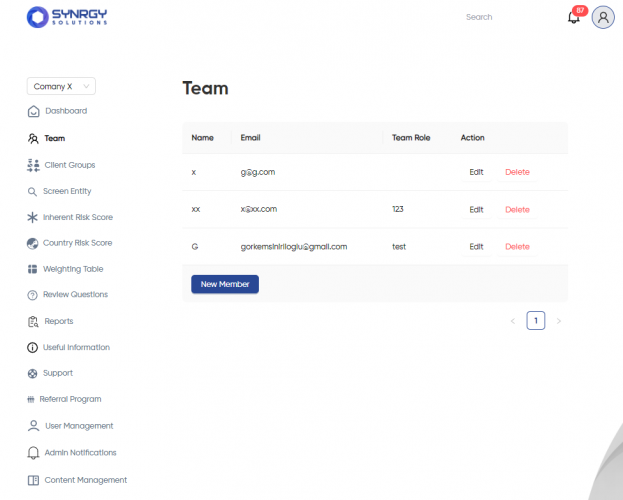Viewport: 623px width, 500px height.
Task: Go to Reports
Action: point(58,321)
